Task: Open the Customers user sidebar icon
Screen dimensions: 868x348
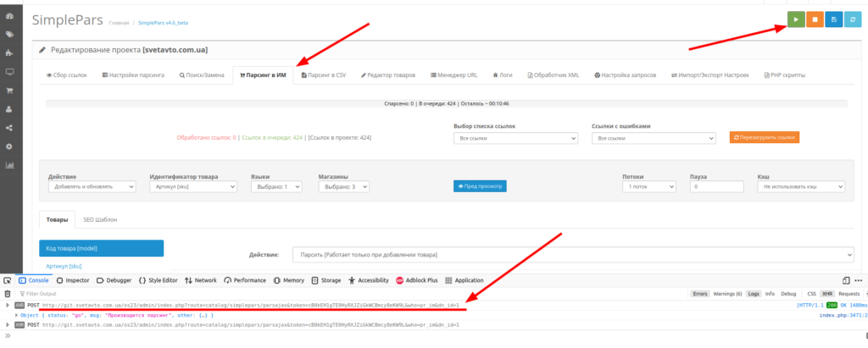Action: [x=8, y=109]
